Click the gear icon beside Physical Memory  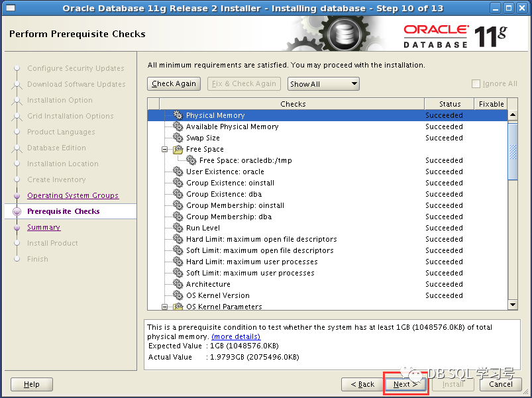(178, 115)
